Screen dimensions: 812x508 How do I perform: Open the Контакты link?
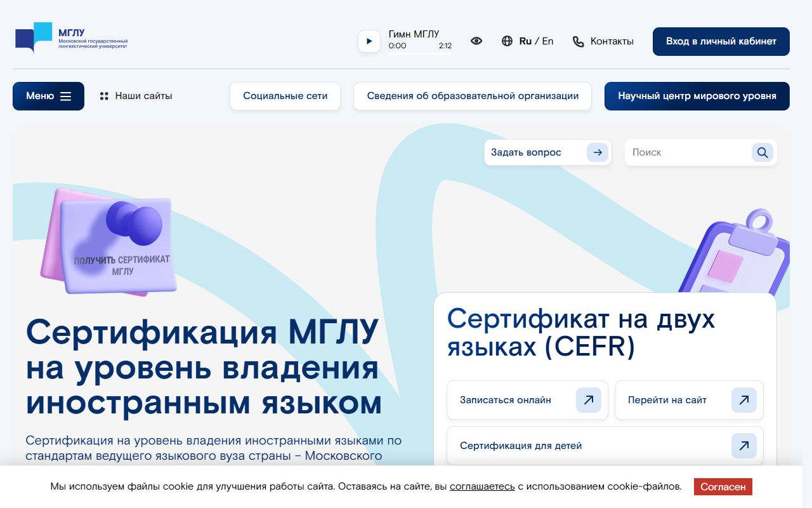[612, 41]
